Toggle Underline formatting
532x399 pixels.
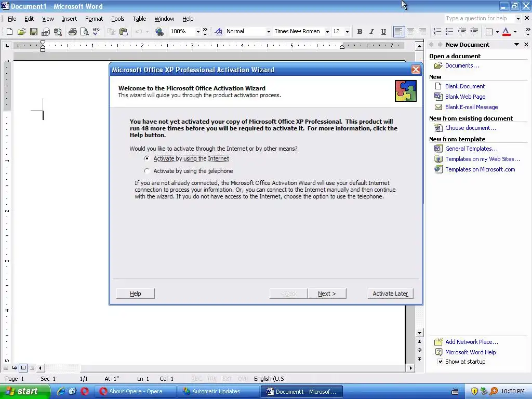pos(383,32)
